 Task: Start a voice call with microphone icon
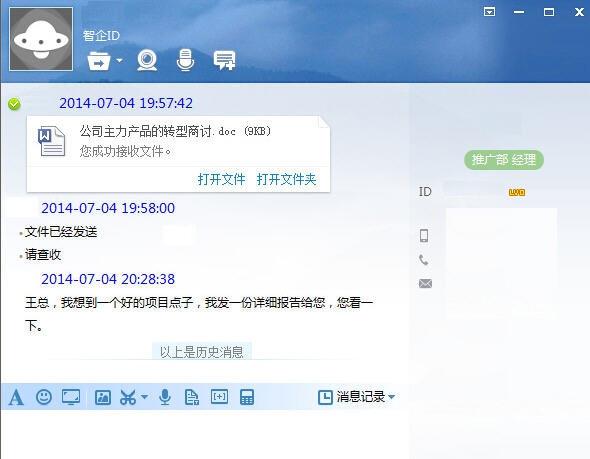(185, 60)
